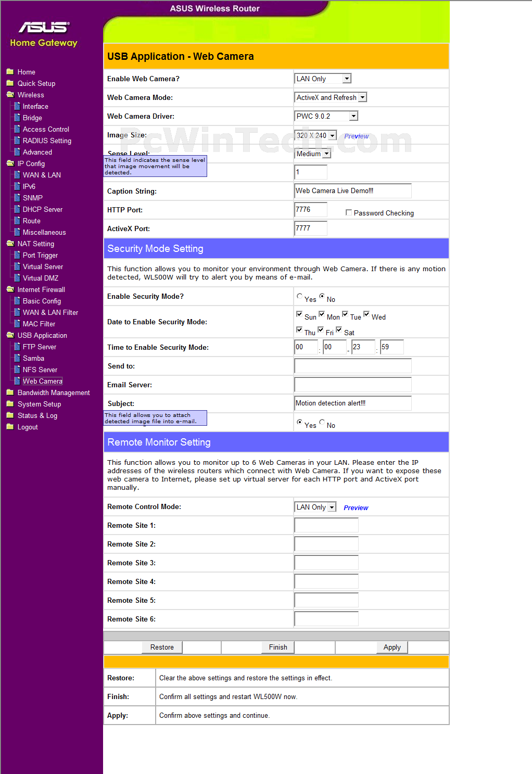
Task: Click the HTTP Port input field
Action: click(311, 209)
